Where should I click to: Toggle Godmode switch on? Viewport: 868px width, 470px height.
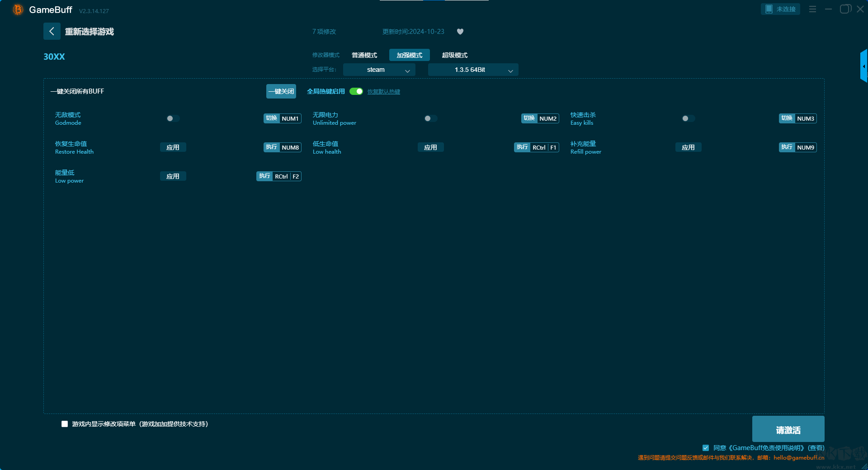click(173, 118)
